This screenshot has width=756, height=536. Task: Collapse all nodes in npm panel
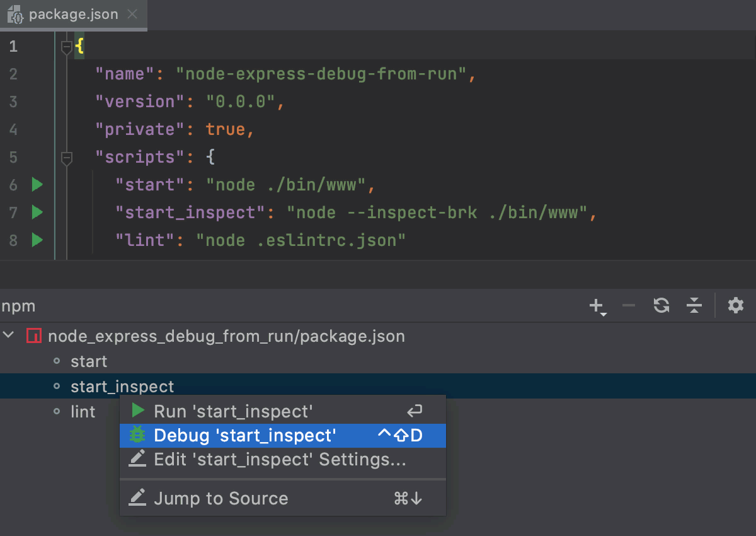694,305
